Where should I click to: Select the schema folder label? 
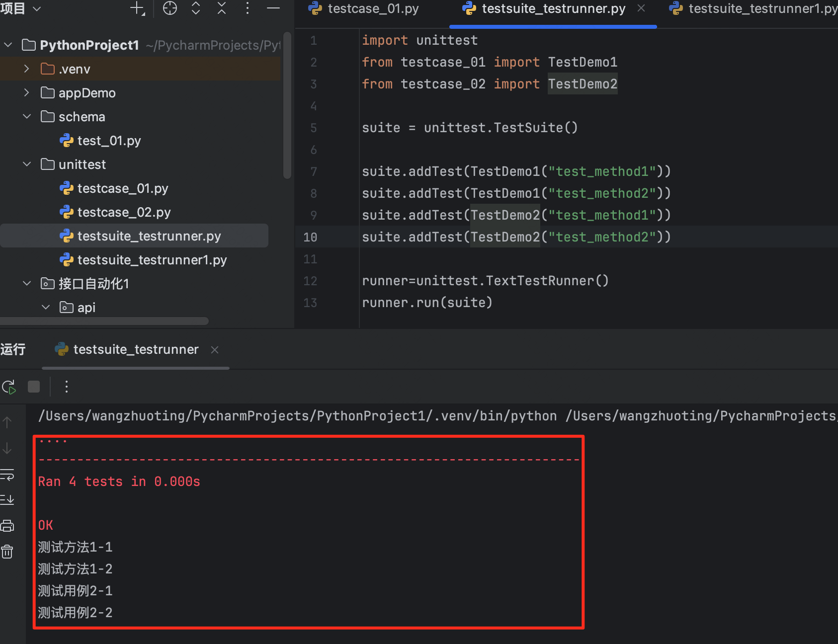pyautogui.click(x=82, y=117)
